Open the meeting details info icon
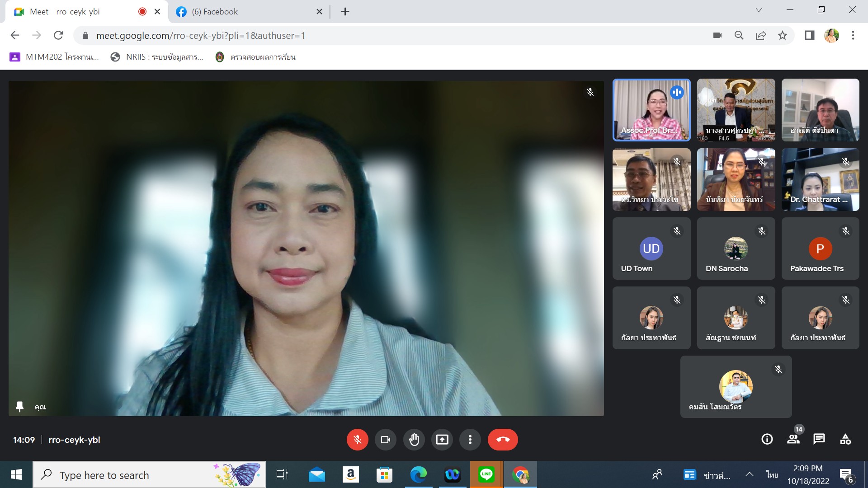868x488 pixels. 767,439
